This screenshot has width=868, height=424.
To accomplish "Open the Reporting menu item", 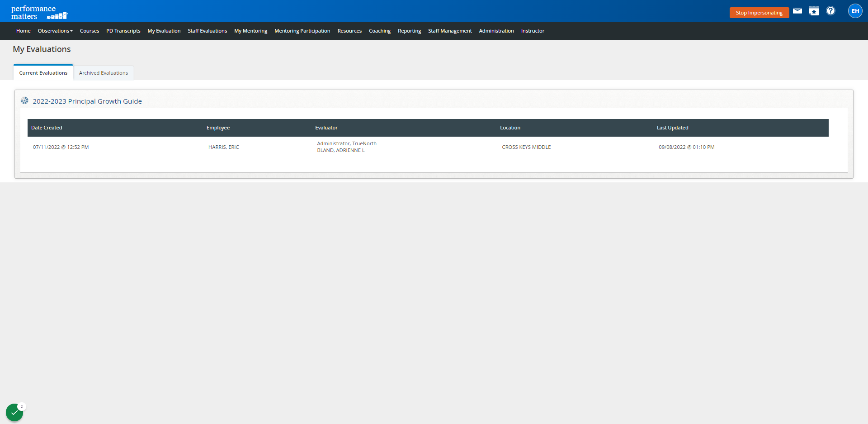I will point(410,31).
